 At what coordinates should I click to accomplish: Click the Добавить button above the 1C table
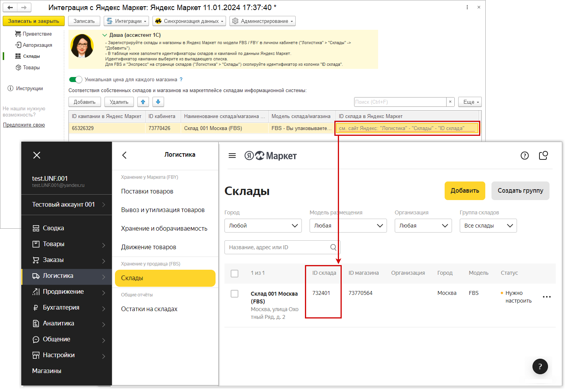85,102
